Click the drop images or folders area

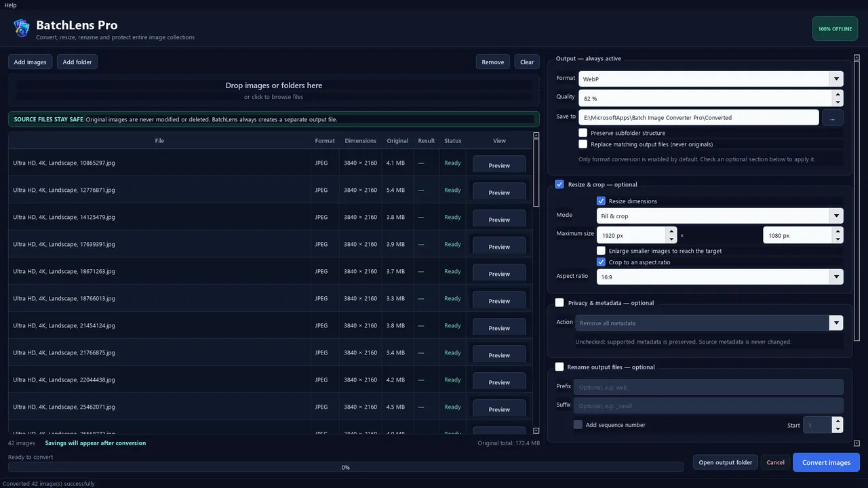274,91
